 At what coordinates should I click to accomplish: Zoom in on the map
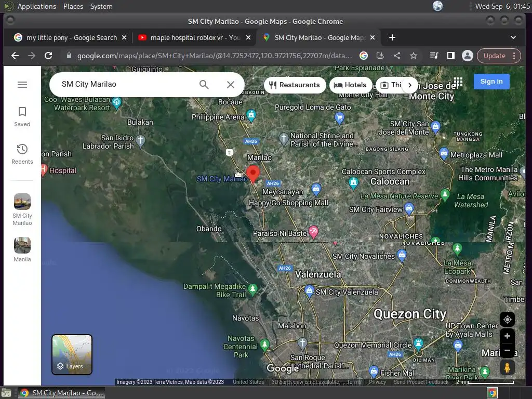(x=507, y=336)
